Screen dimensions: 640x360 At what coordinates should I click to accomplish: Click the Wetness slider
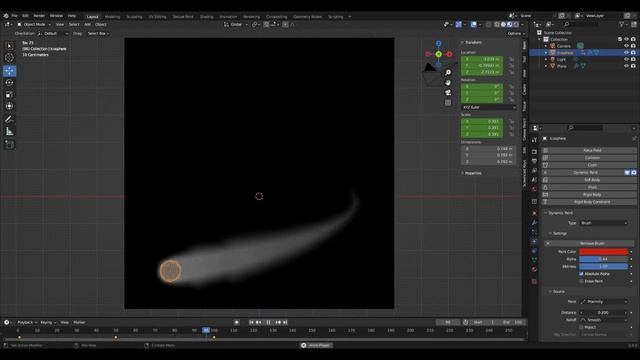[x=603, y=266]
